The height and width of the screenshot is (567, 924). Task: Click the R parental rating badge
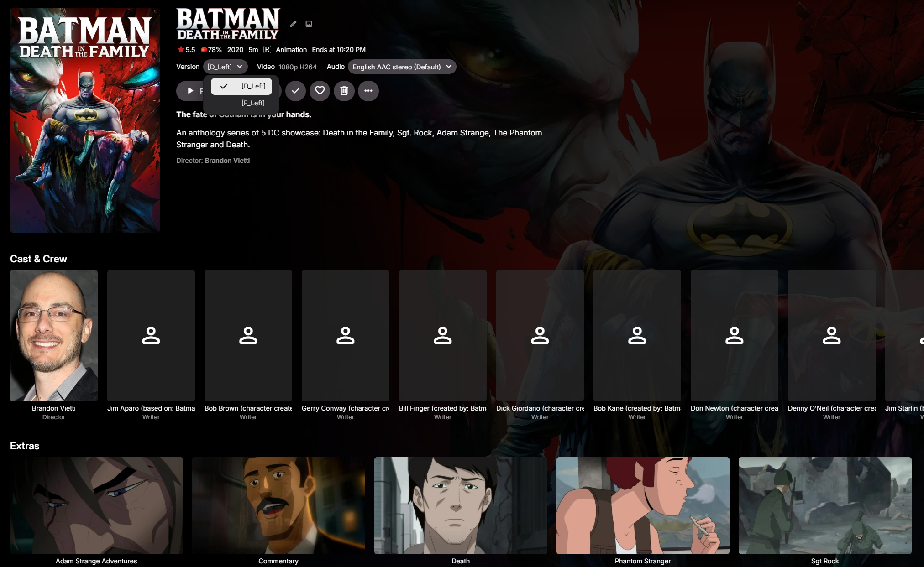(x=267, y=50)
